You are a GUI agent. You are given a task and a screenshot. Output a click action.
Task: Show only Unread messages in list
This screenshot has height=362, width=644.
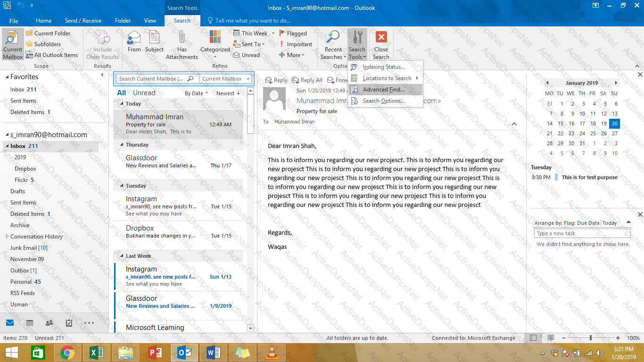point(144,93)
